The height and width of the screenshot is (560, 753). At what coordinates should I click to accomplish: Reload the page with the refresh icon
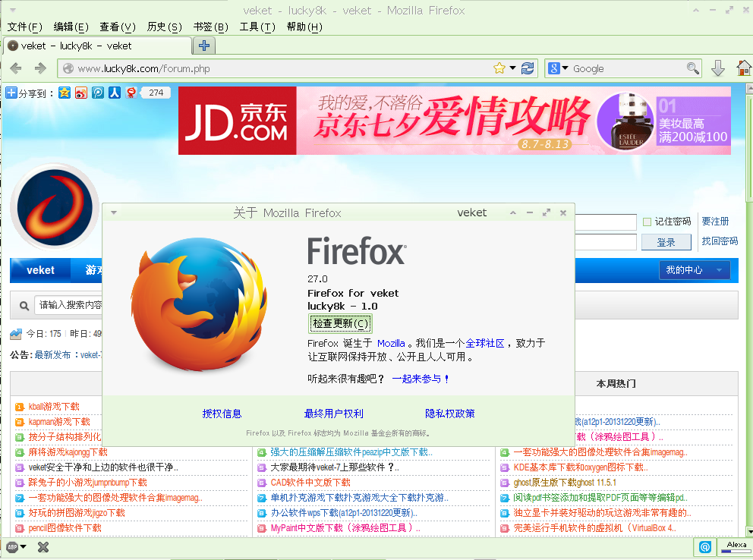[x=528, y=68]
